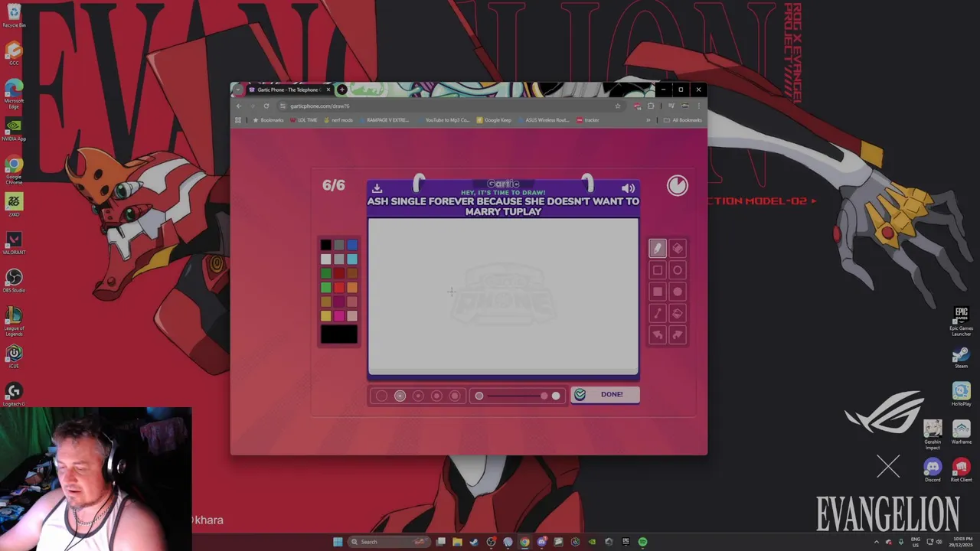
Task: Open the OBS Studio desktop shortcut
Action: coord(14,280)
